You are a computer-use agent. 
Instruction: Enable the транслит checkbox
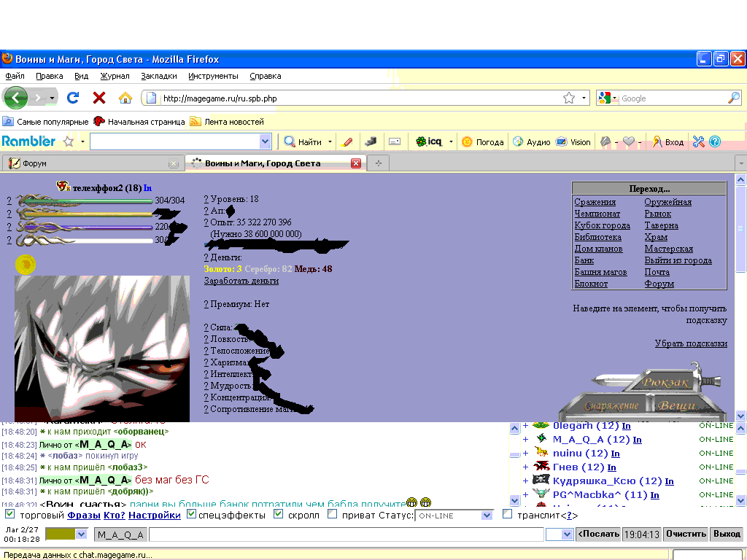[508, 514]
